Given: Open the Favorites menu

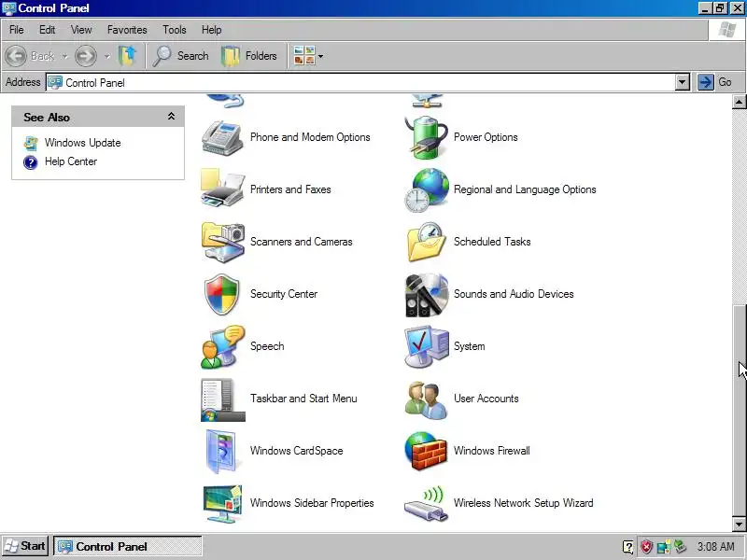Looking at the screenshot, I should pyautogui.click(x=127, y=30).
